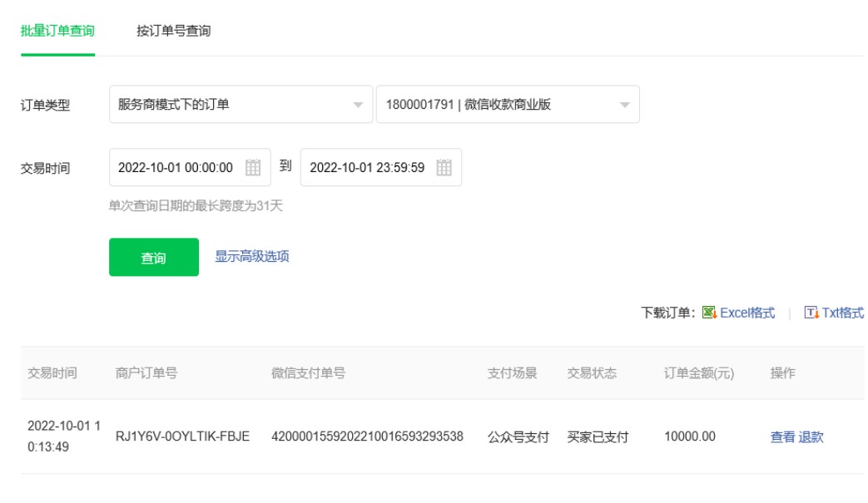Screen dimensions: 868x503
Task: Expand the 服务商模式下的订单 order type dropdown
Action: (x=241, y=105)
